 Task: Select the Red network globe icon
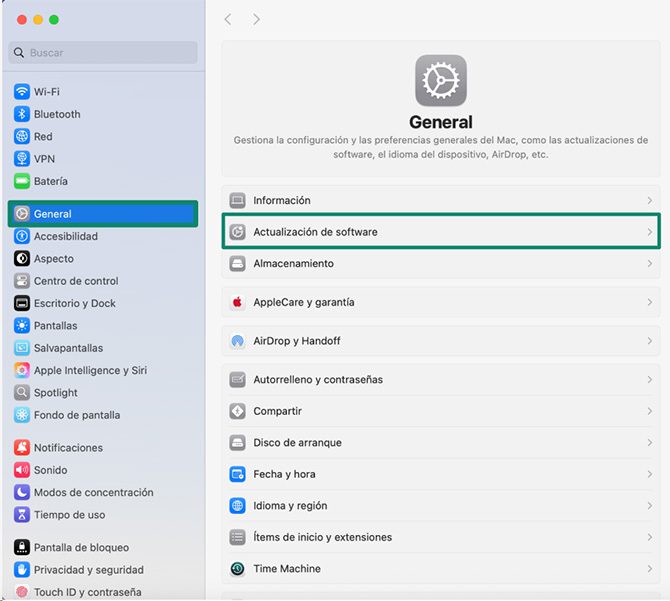coord(22,136)
